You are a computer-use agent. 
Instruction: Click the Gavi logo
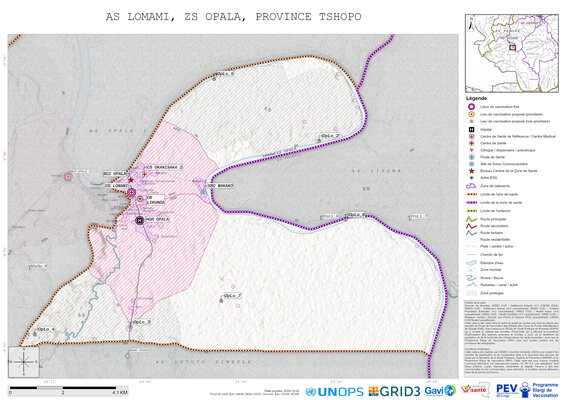[x=440, y=391]
